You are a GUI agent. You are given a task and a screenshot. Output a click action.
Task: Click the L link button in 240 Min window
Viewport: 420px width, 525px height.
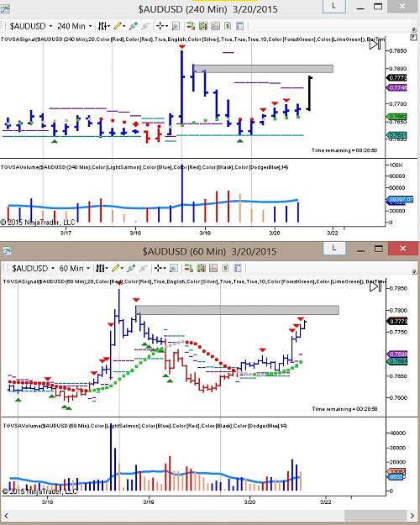pyautogui.click(x=334, y=7)
